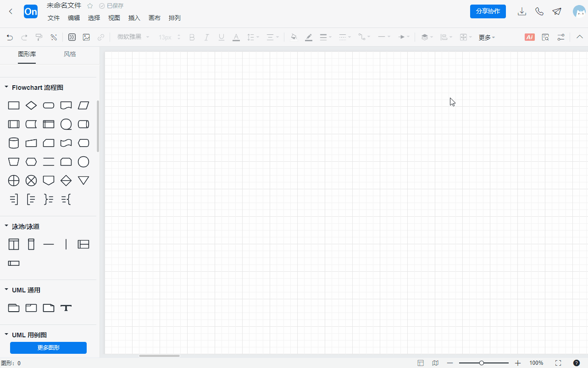Insert an image via toolbar icon
The height and width of the screenshot is (368, 588).
pos(86,37)
